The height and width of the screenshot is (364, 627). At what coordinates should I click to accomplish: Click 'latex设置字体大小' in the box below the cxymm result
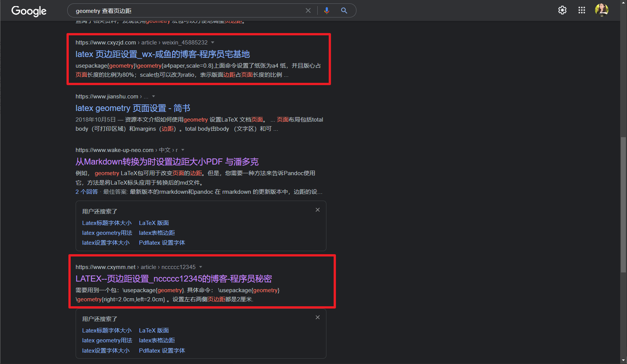coord(106,351)
